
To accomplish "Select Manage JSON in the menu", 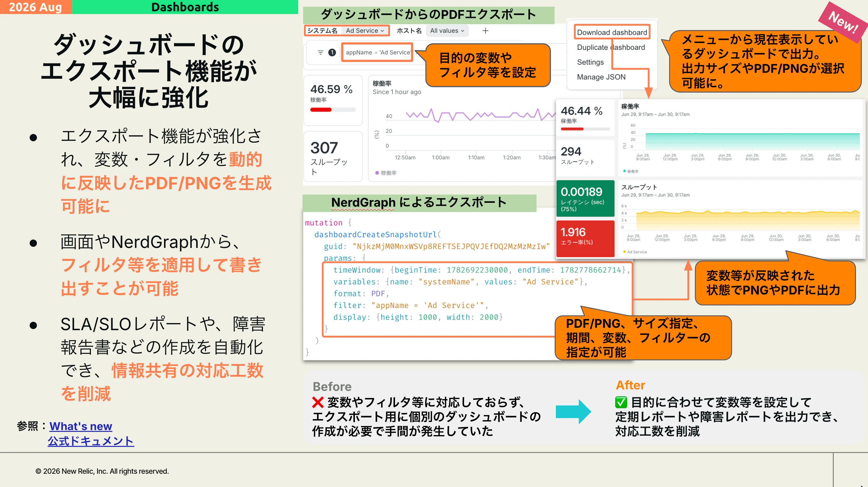I will click(x=601, y=77).
